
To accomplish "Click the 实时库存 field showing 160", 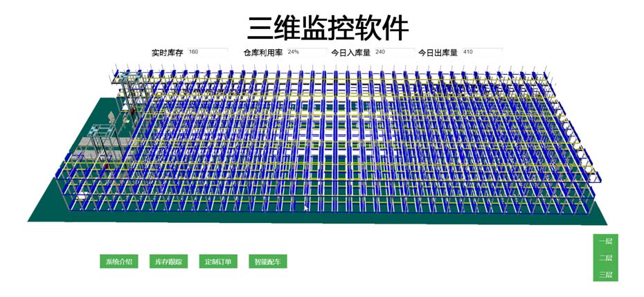I will 207,52.
